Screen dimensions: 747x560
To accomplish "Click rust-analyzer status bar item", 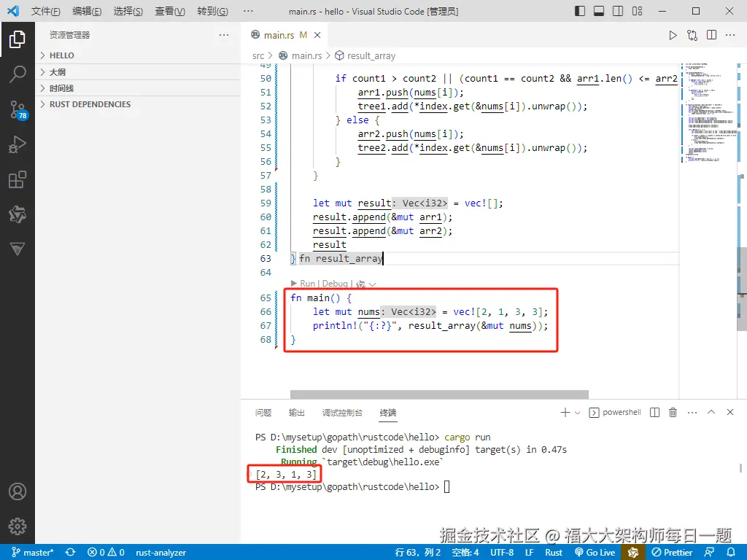I will point(160,553).
